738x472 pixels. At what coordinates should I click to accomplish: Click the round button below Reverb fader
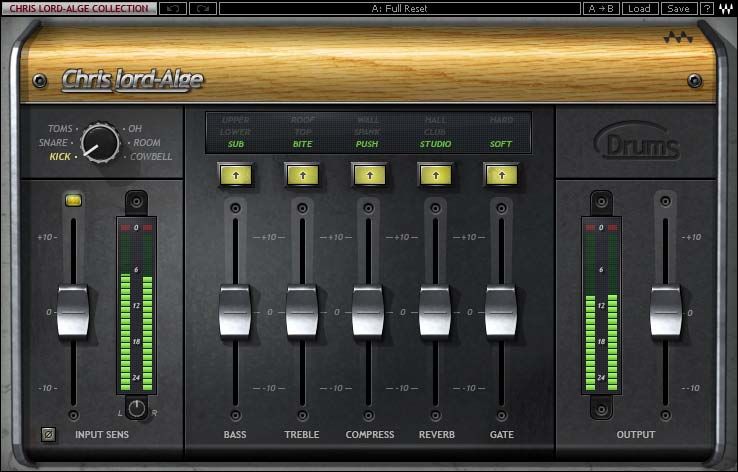click(436, 415)
